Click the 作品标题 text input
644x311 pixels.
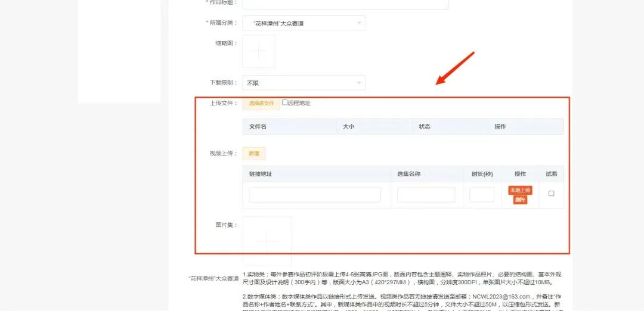coord(345,4)
